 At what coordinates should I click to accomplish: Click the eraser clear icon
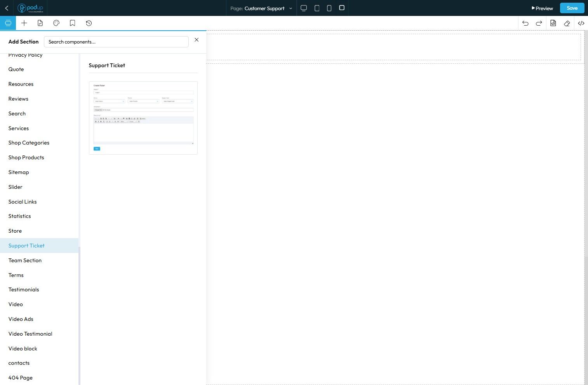coord(567,23)
